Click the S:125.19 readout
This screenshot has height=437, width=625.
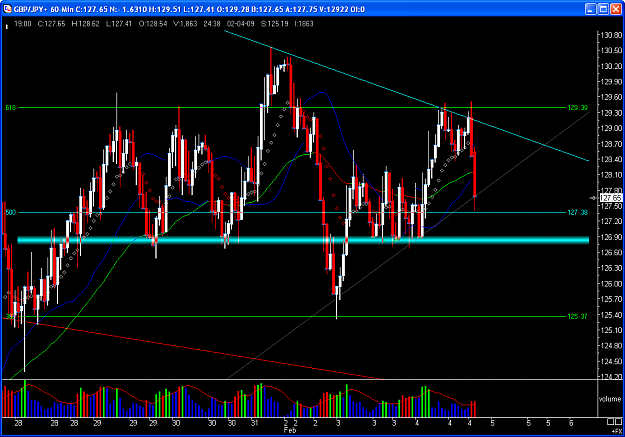(x=274, y=24)
